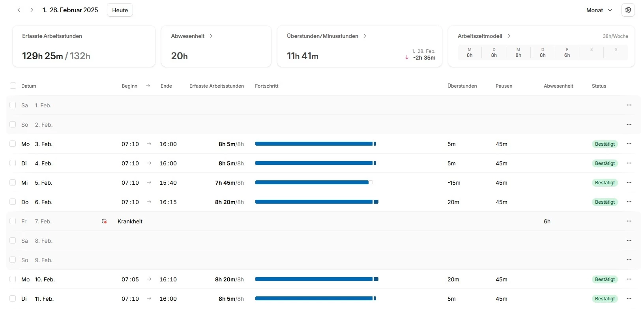Open Abwesenheit card title link
644x311 pixels.
[x=188, y=36]
